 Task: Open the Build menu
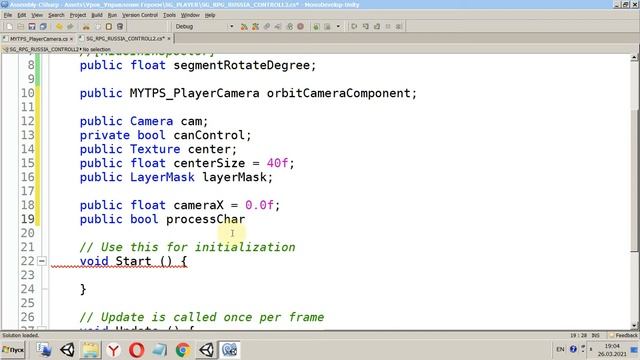[97, 15]
